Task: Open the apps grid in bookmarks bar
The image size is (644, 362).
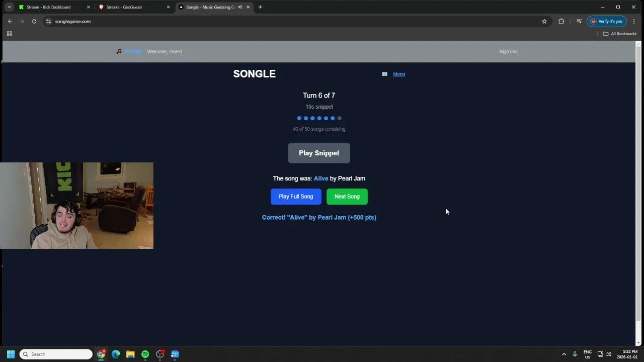Action: coord(9,34)
